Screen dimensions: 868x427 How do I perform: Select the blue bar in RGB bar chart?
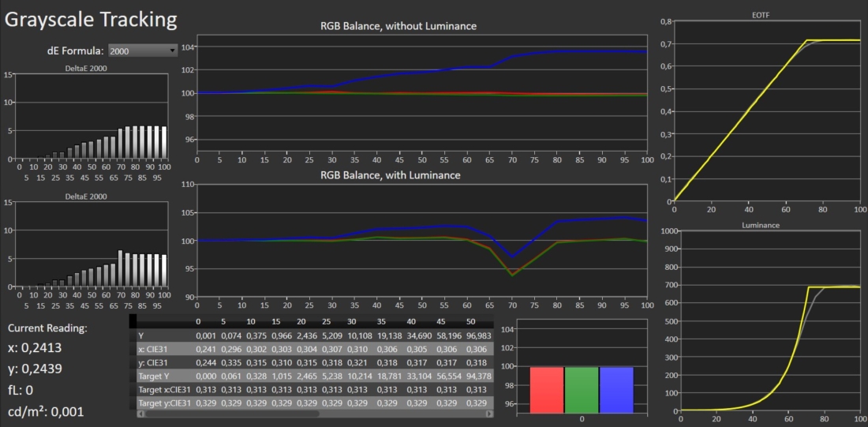click(616, 390)
